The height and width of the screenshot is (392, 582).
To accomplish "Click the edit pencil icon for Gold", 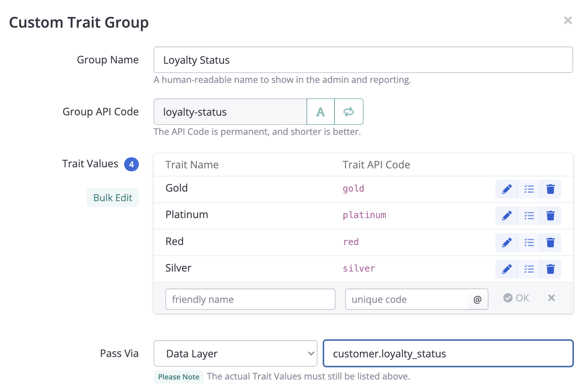I will pos(507,189).
